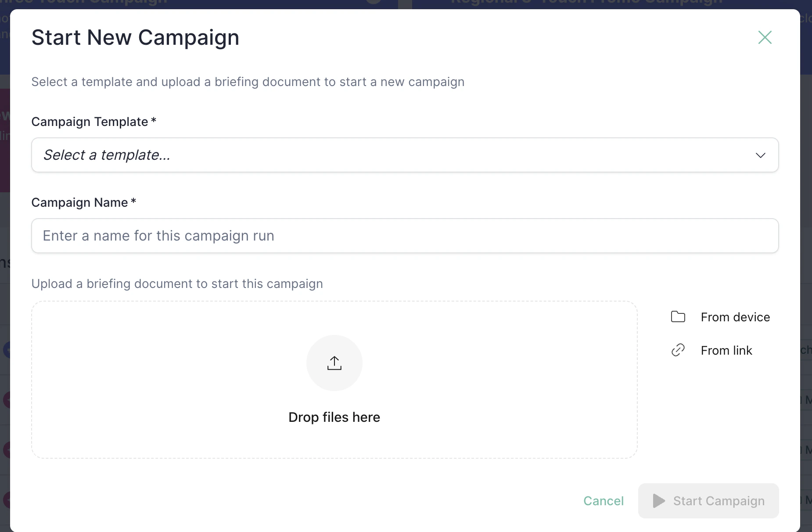Click the circular upload arrow icon
This screenshot has height=532, width=812.
coord(334,363)
